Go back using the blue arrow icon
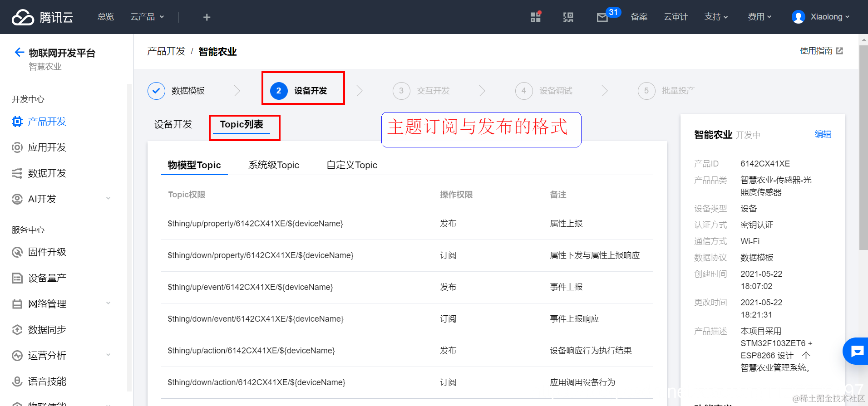868x406 pixels. [x=19, y=52]
